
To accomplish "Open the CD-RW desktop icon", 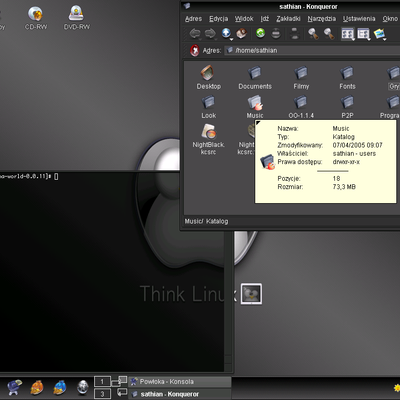I will pyautogui.click(x=36, y=18).
